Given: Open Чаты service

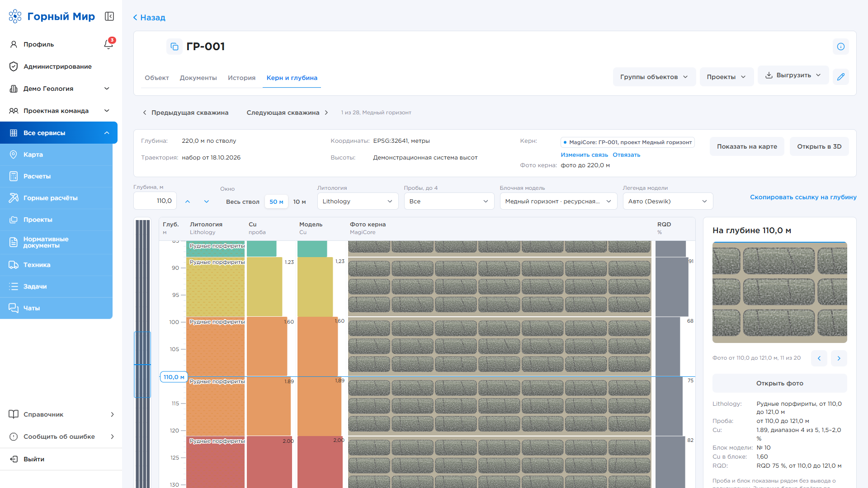Looking at the screenshot, I should (x=56, y=308).
